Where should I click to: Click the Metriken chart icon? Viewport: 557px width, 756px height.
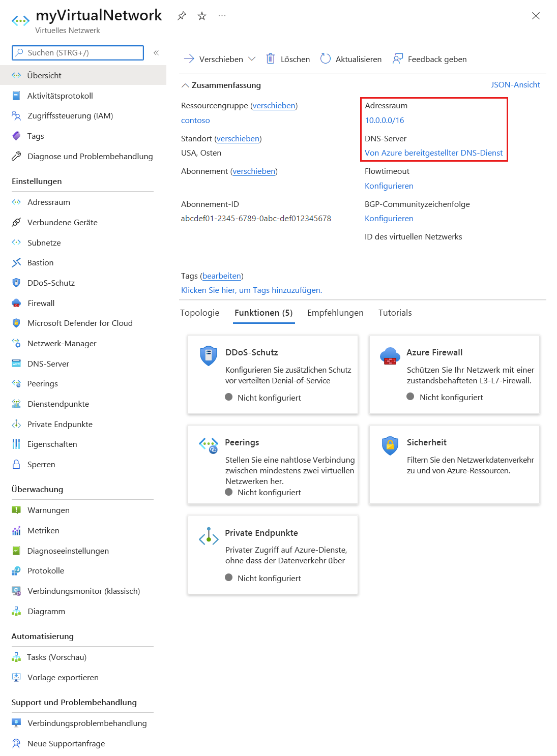point(16,531)
